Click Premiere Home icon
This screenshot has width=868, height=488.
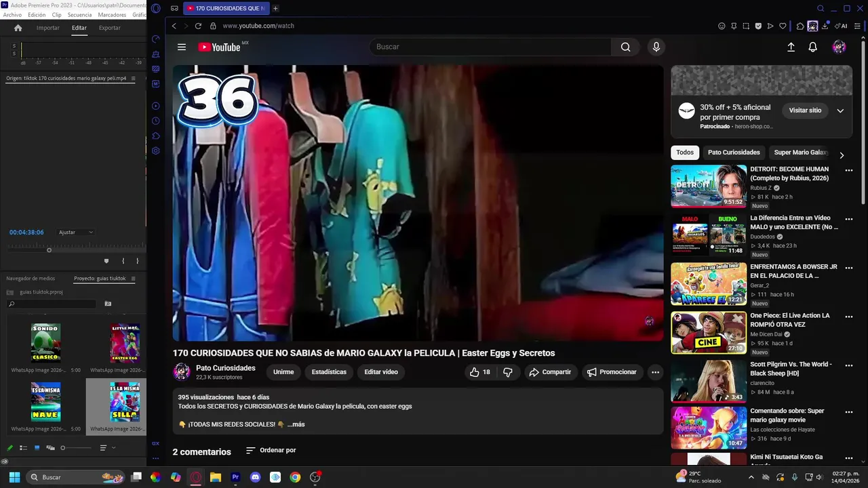click(18, 28)
